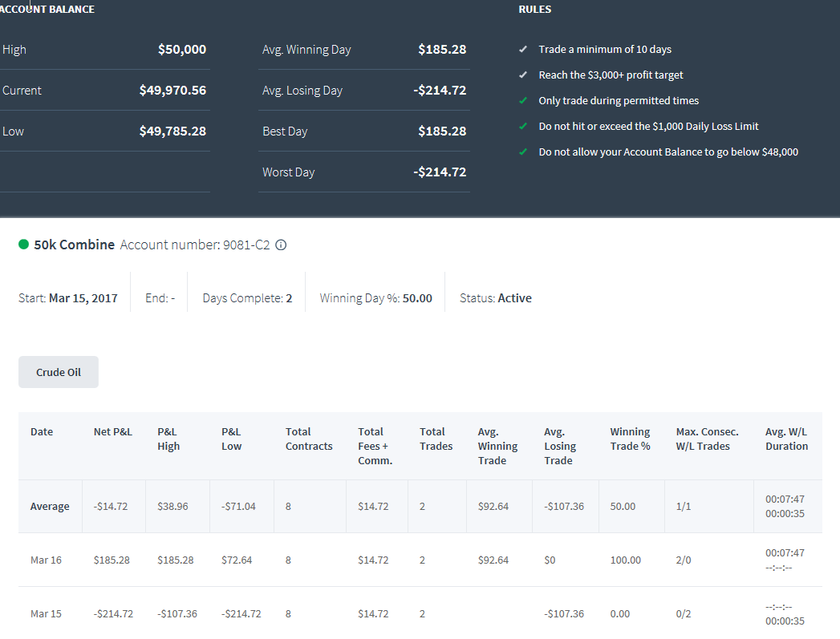Screen dimensions: 840x639
Task: Click the Current balance value $49,970.56
Action: 172,91
